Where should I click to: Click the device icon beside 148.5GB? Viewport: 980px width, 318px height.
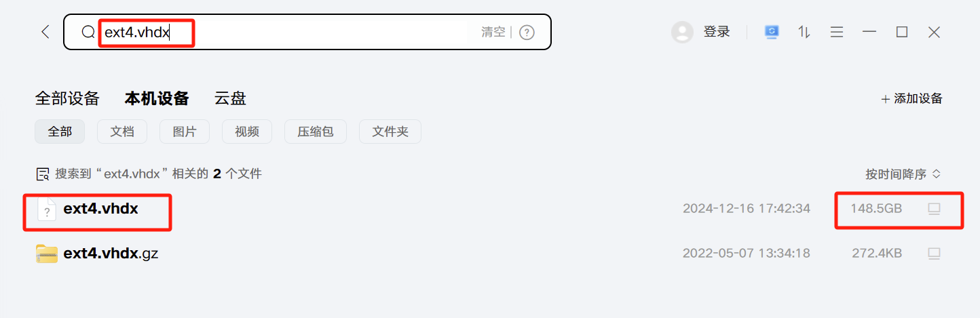[x=934, y=209]
